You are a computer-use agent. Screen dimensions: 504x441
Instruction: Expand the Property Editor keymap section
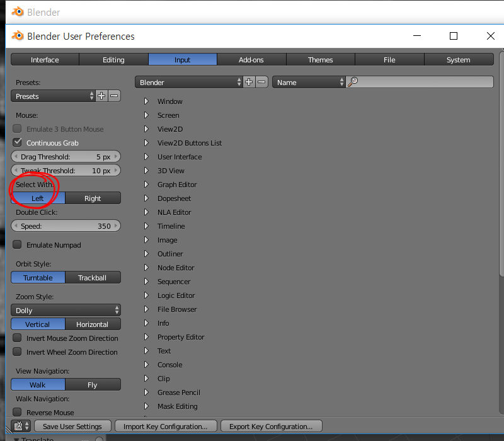click(146, 337)
